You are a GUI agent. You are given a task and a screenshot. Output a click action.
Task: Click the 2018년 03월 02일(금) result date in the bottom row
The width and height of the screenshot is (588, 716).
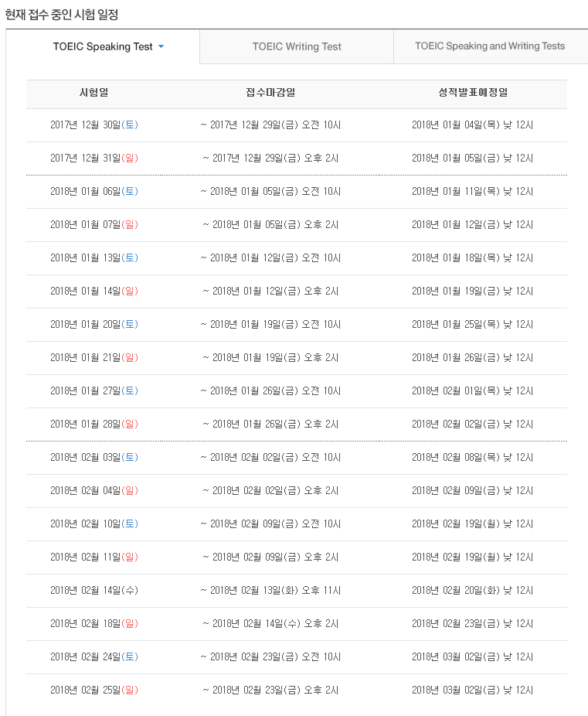coord(473,690)
